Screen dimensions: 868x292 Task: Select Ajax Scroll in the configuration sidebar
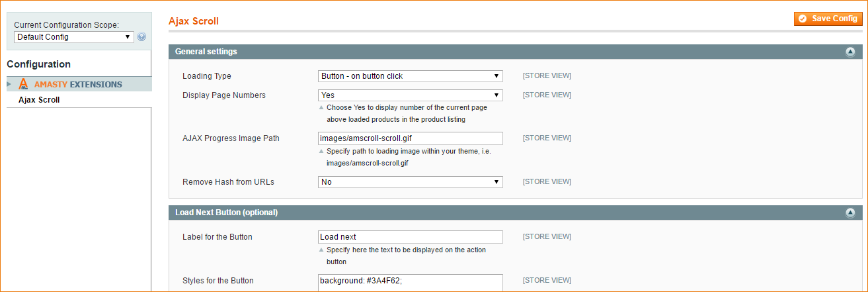coord(39,100)
